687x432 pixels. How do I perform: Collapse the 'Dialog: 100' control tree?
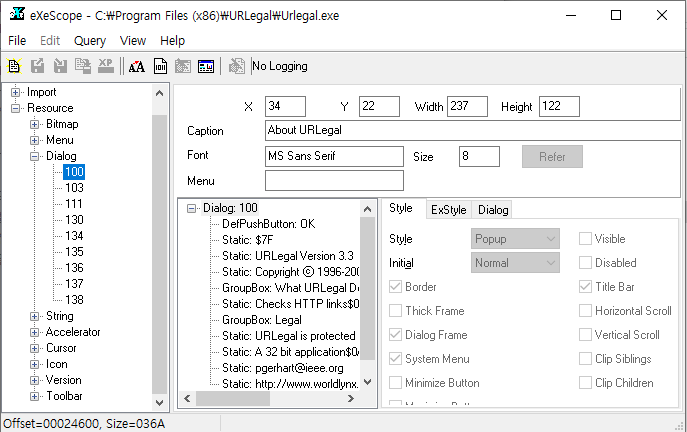(x=191, y=209)
